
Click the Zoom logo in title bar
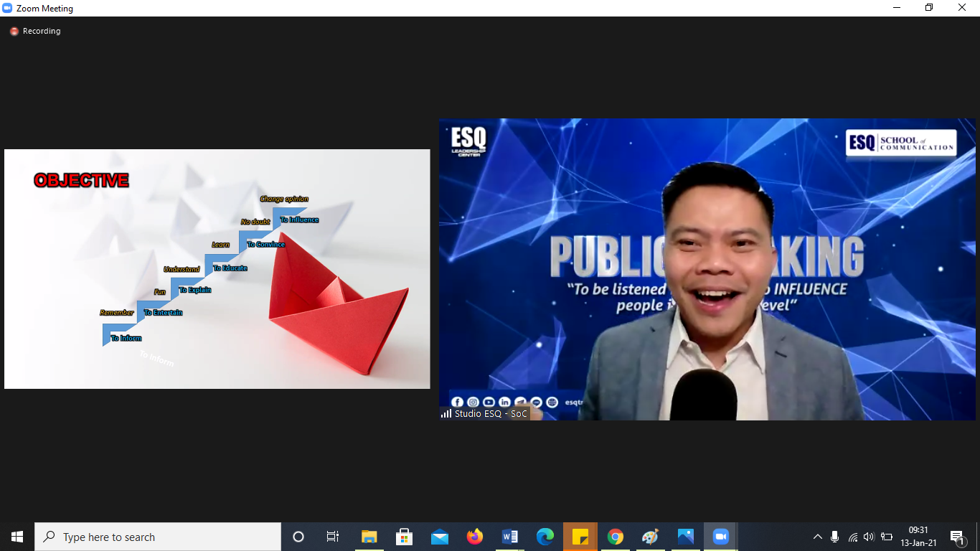8,9
